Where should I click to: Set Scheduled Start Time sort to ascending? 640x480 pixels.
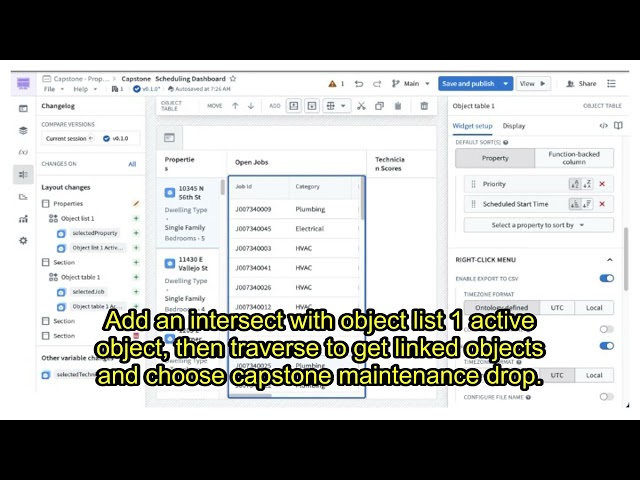coord(575,204)
